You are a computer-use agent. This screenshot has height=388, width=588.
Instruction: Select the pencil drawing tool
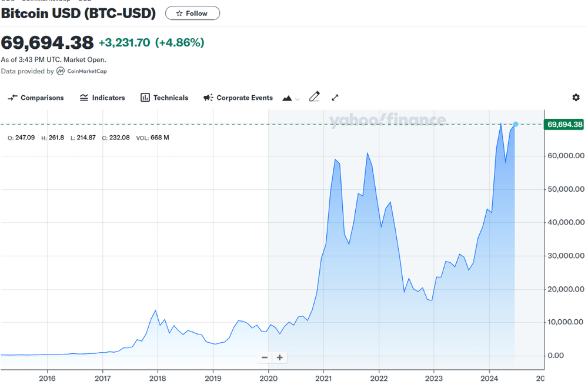[x=315, y=97]
